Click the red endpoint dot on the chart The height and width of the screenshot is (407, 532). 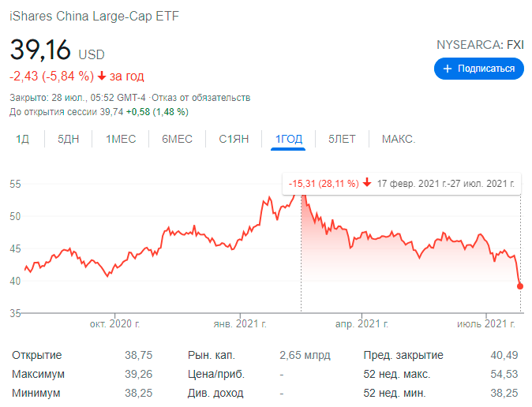coord(520,286)
